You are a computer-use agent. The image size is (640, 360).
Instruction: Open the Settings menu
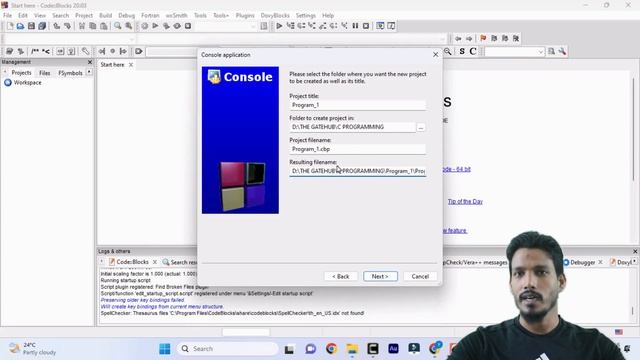click(x=306, y=15)
